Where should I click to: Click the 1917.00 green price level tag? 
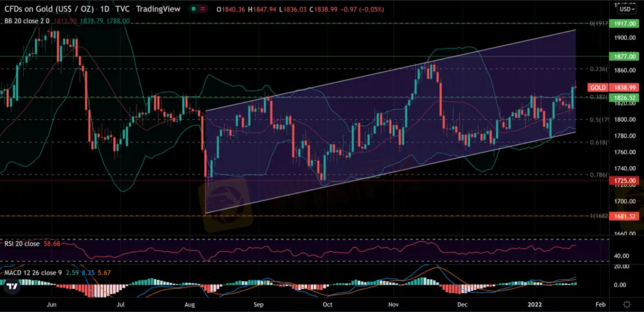pos(626,24)
